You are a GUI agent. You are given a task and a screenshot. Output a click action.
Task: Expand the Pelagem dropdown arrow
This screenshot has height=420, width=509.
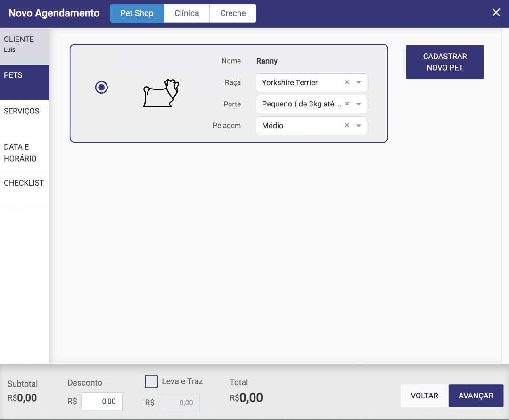(359, 126)
